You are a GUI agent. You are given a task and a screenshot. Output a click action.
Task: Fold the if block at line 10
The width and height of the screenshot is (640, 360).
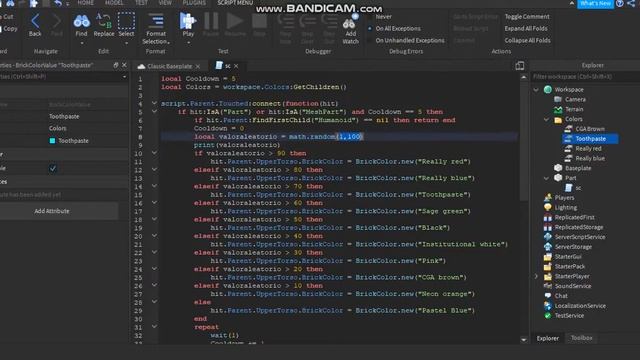click(x=154, y=153)
